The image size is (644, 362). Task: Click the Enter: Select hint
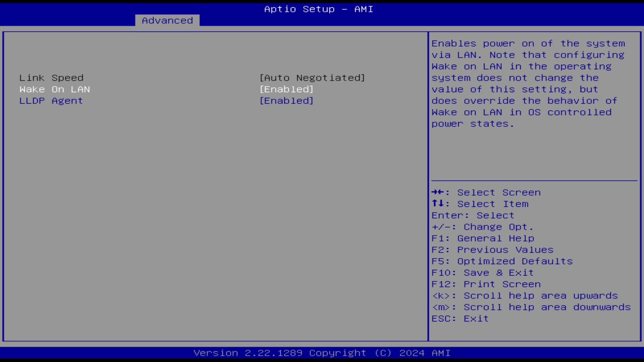pyautogui.click(x=473, y=216)
